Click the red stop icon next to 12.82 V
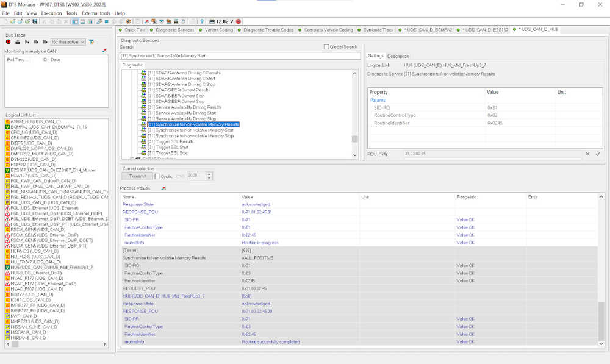 pyautogui.click(x=239, y=21)
